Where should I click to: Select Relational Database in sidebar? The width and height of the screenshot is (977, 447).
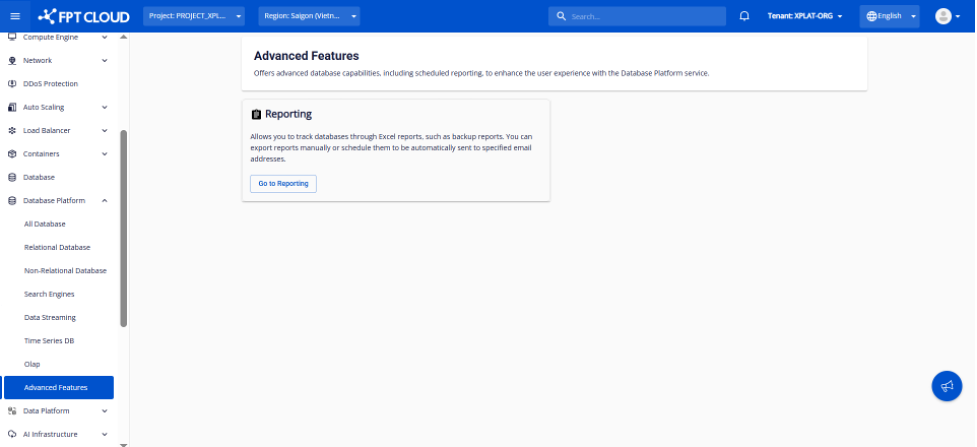point(57,247)
